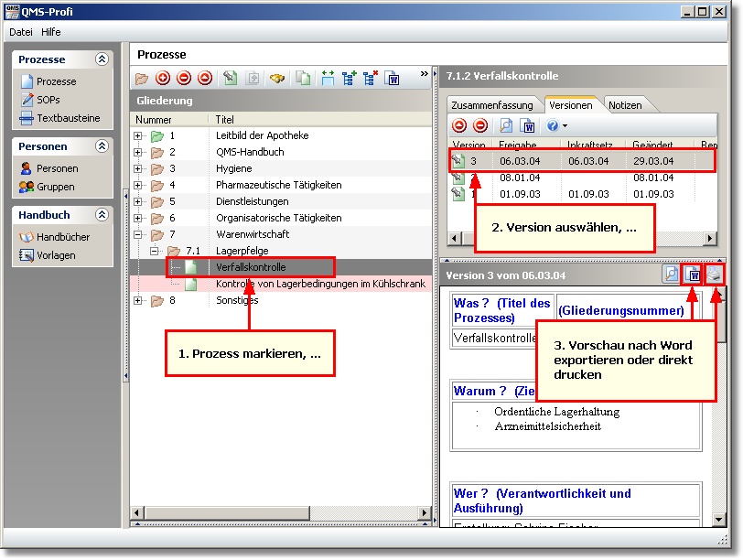Expand the Hygiene tree node
Image resolution: width=743 pixels, height=560 pixels.
[x=139, y=168]
